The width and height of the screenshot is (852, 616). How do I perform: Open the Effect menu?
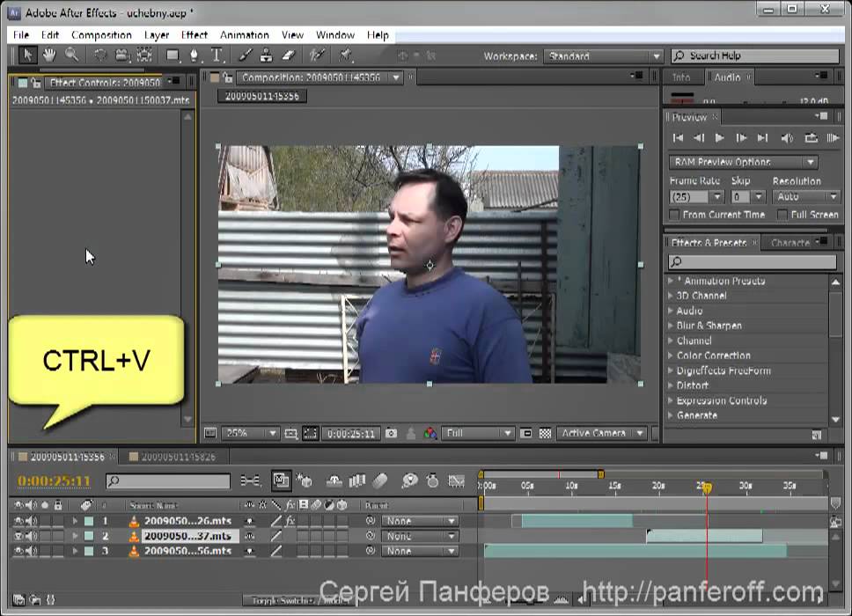coord(194,35)
